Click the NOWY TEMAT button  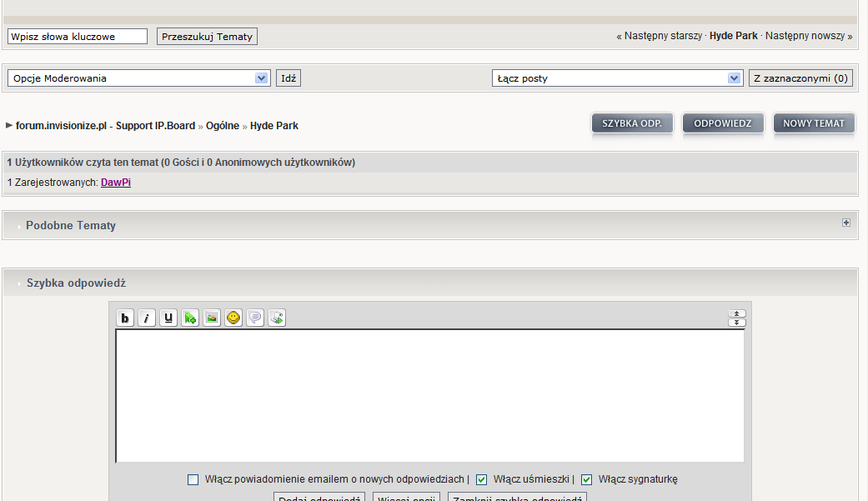[x=814, y=123]
